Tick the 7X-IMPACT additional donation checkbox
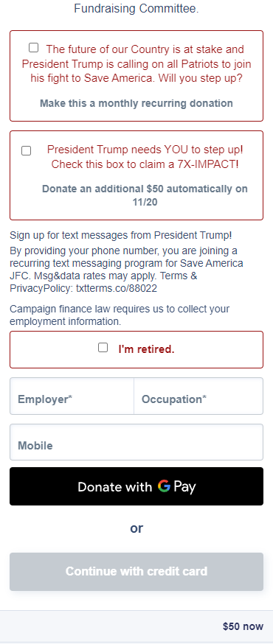 (26, 151)
